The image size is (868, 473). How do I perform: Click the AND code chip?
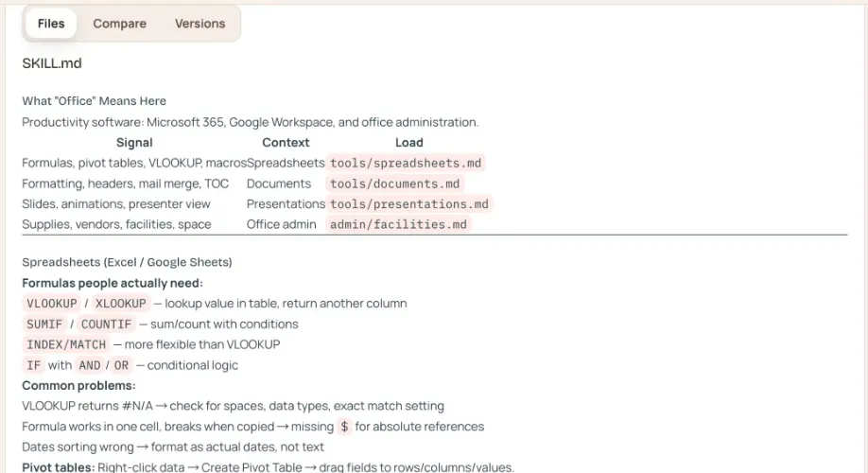(x=90, y=366)
